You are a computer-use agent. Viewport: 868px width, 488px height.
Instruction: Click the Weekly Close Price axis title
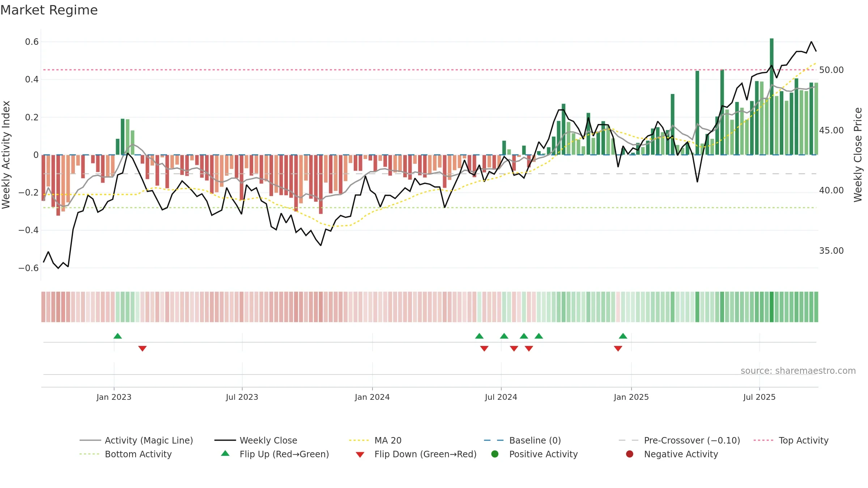tap(858, 155)
